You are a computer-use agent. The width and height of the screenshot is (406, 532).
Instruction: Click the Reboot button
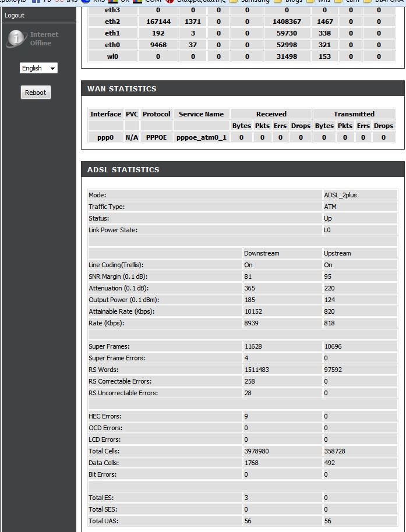pos(36,93)
